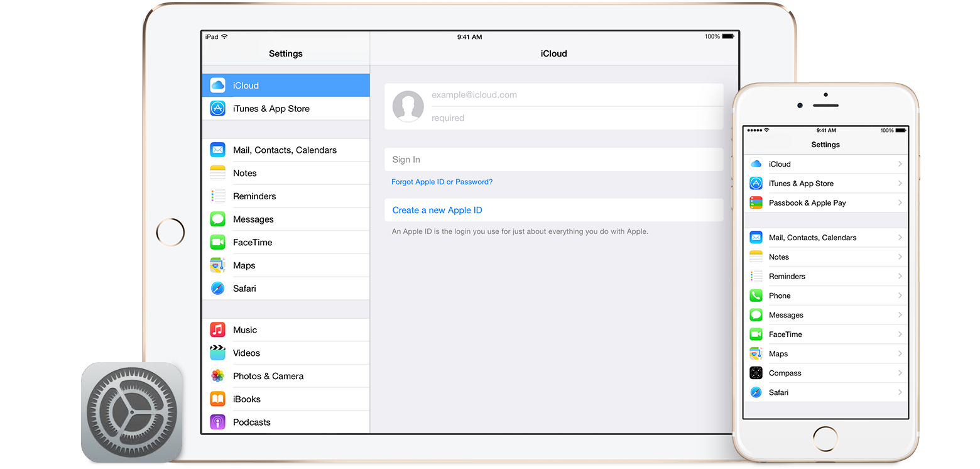Screen dimensions: 980x469
Task: Tap the Reminders icon on iPhone list
Action: [x=756, y=276]
